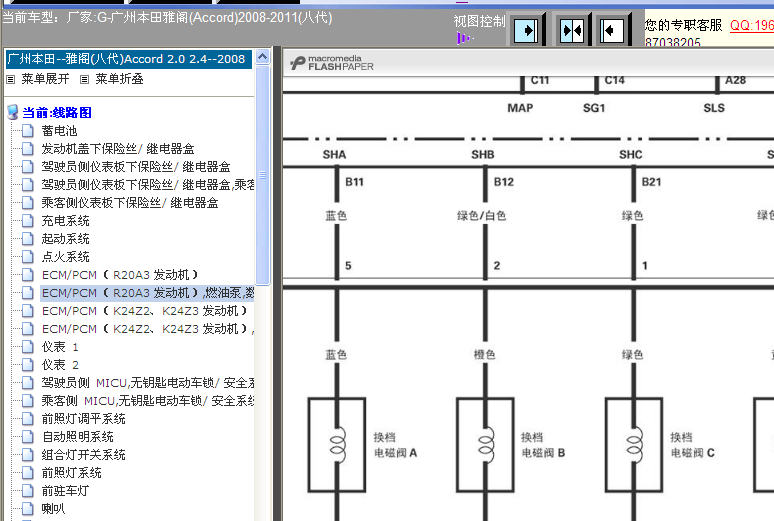Screen dimensions: 774x521
Task: Expand the menu tree with 菜单展开
Action: click(x=45, y=79)
